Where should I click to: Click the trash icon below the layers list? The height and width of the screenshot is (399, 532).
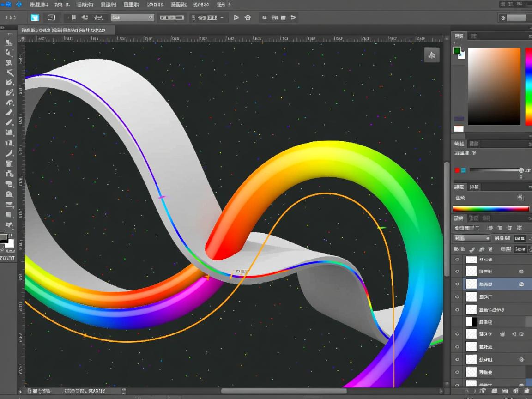click(x=526, y=391)
